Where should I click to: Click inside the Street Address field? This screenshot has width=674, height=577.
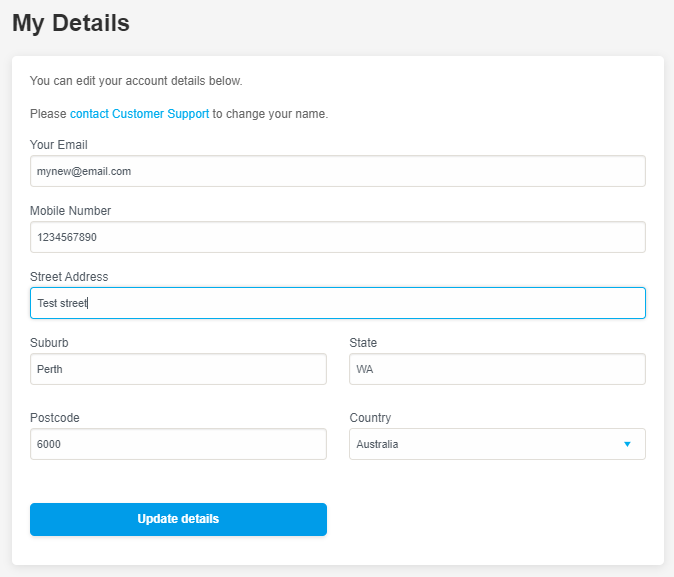(x=338, y=303)
